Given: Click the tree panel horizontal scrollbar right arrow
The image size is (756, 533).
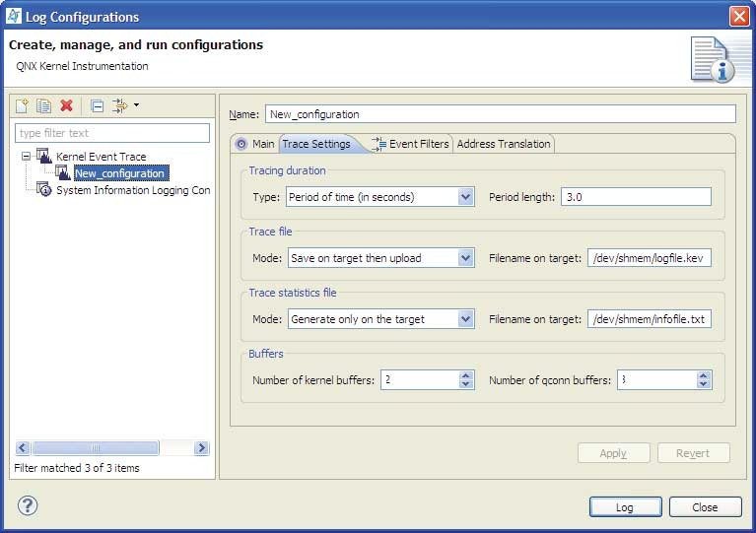Looking at the screenshot, I should 202,448.
